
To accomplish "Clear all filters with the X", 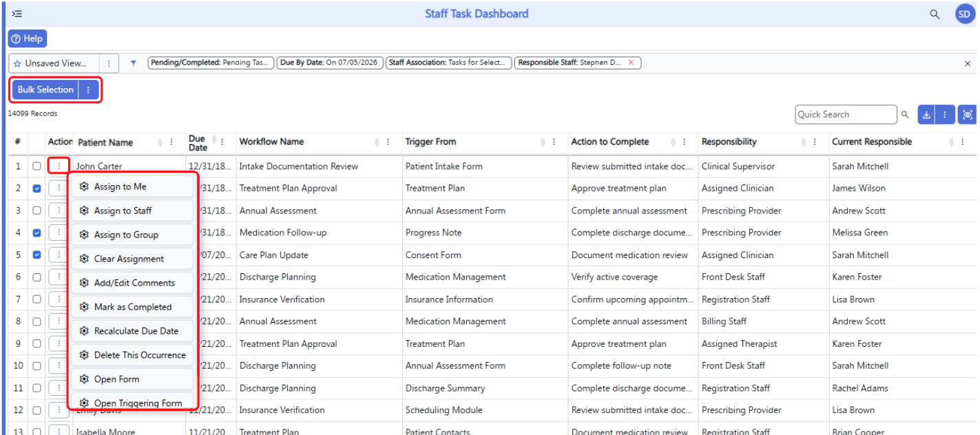I will click(x=968, y=63).
